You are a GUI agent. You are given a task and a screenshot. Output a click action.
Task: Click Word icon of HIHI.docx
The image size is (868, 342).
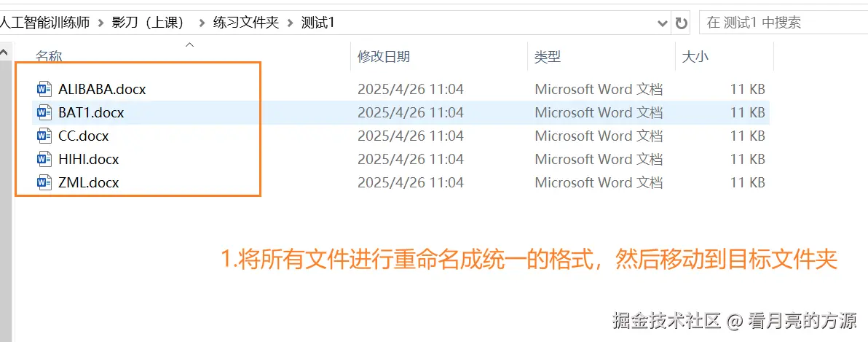(x=44, y=159)
